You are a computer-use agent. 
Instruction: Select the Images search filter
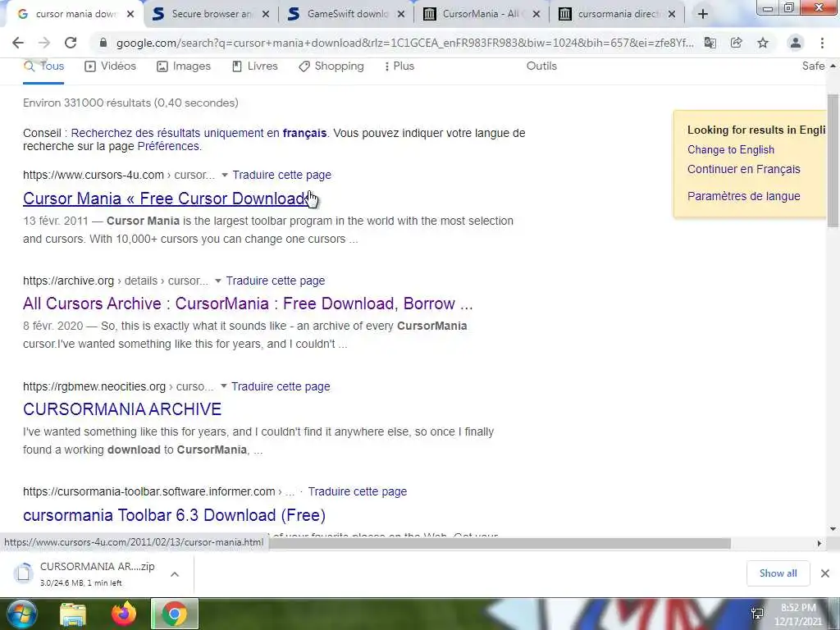coord(184,66)
